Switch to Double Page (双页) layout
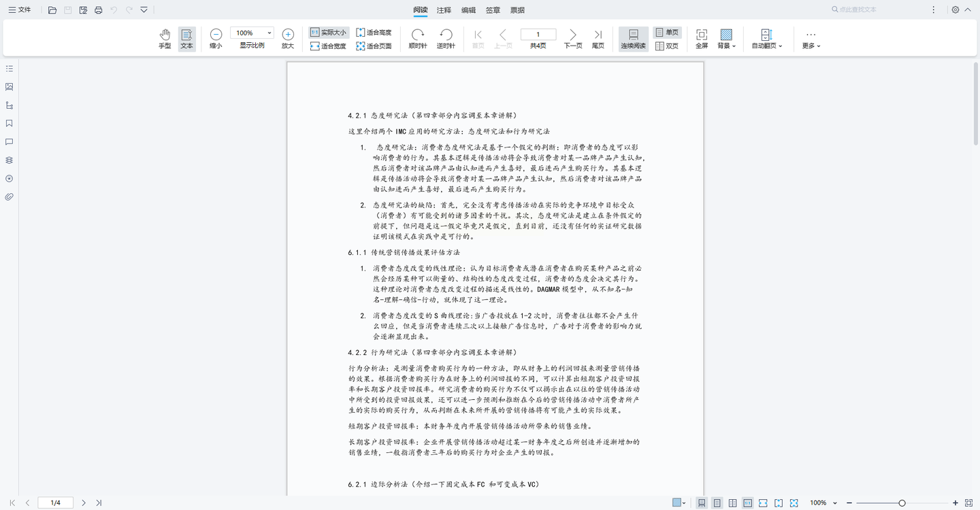Image resolution: width=980 pixels, height=510 pixels. (667, 46)
